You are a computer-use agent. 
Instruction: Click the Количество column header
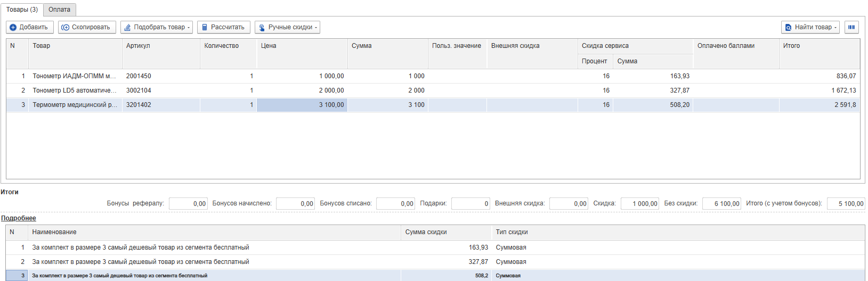(228, 54)
